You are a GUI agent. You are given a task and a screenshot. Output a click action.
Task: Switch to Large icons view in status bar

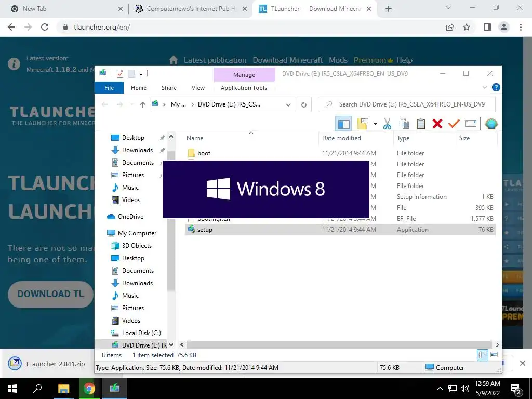pyautogui.click(x=494, y=355)
